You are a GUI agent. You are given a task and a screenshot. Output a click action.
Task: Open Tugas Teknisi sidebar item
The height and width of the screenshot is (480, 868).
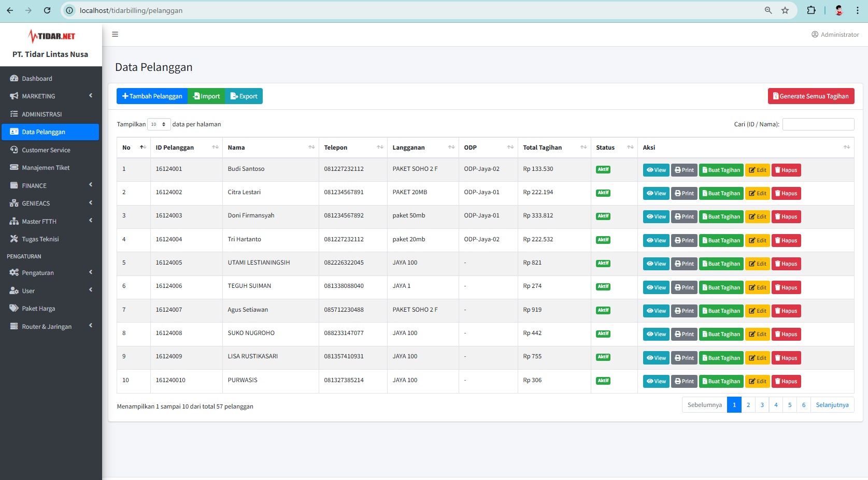(x=51, y=239)
